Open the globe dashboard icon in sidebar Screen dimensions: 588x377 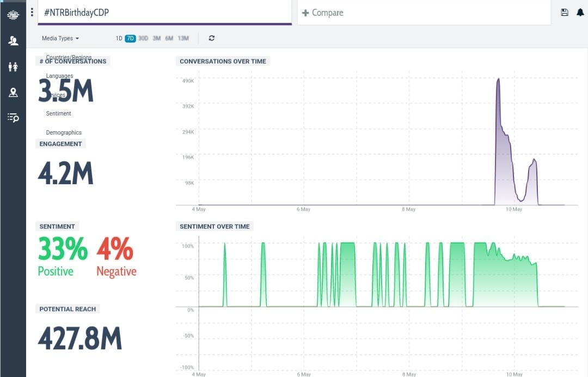[13, 15]
